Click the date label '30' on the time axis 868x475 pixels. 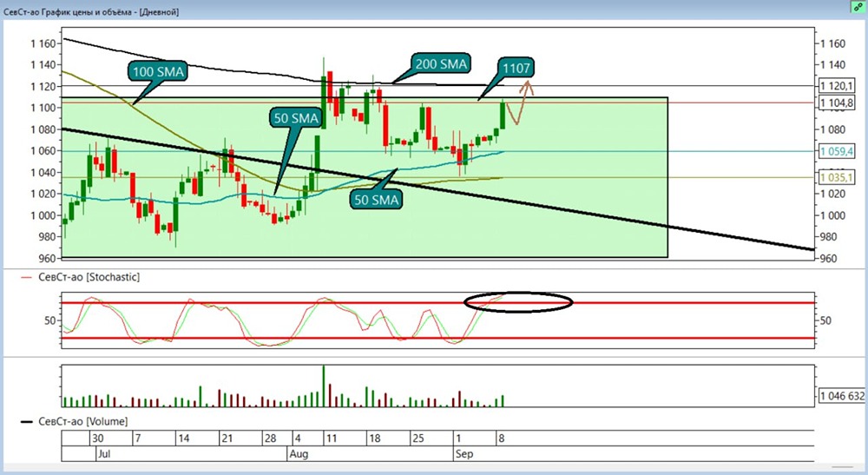tap(97, 439)
